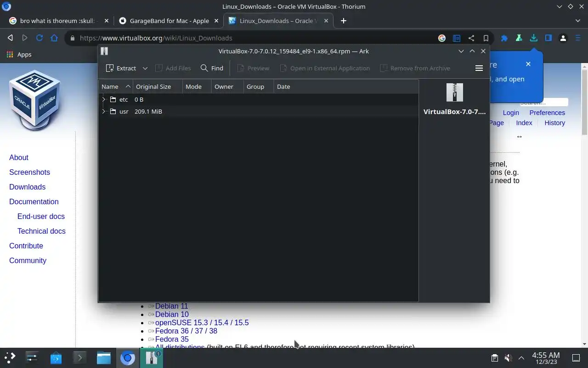Viewport: 588px width, 368px height.
Task: Open the extensions puzzle icon
Action: [x=504, y=38]
